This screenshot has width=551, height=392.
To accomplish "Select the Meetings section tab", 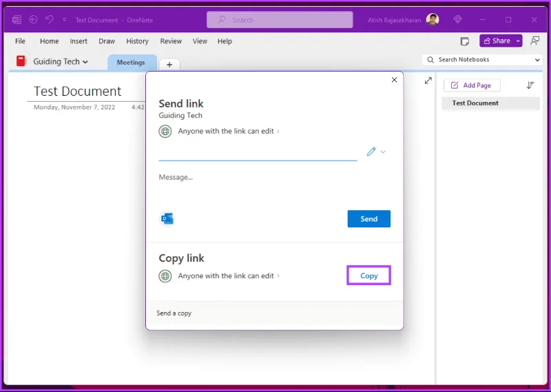I will click(x=131, y=63).
